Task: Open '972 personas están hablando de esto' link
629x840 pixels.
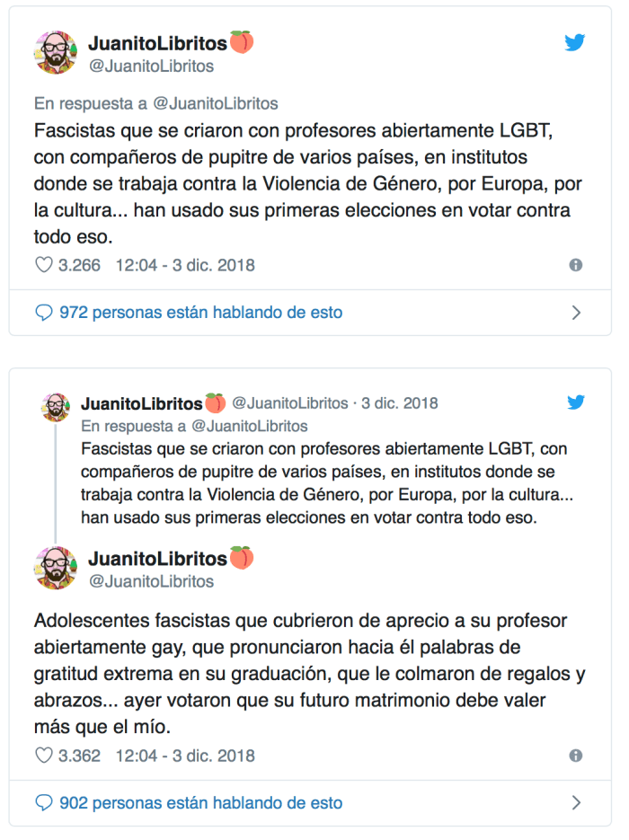Action: 200,313
